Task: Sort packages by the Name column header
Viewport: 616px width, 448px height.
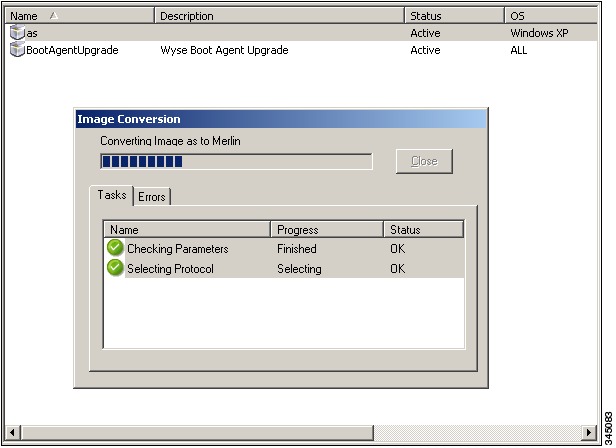Action: point(80,16)
